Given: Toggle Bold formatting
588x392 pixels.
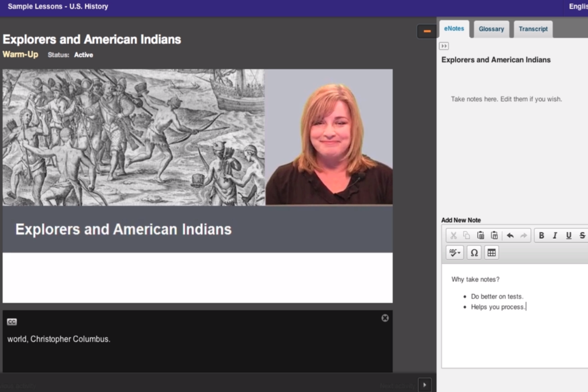Looking at the screenshot, I should [541, 235].
